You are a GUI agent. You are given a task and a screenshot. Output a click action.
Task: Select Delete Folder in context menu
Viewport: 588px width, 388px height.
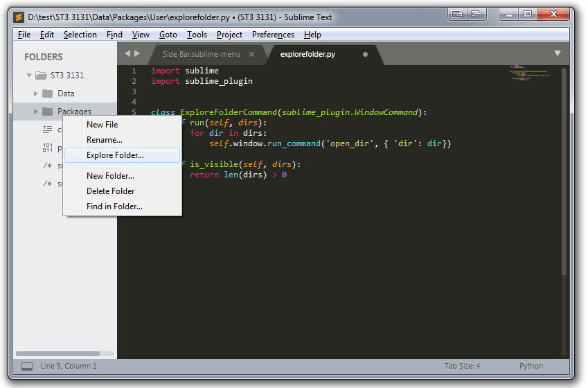tap(123, 191)
